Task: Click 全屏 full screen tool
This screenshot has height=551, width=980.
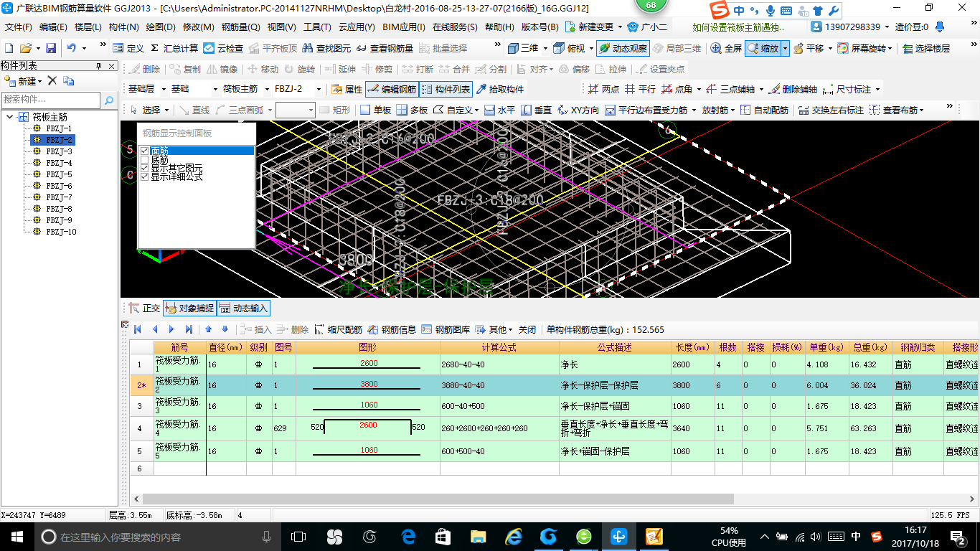Action: click(x=726, y=48)
